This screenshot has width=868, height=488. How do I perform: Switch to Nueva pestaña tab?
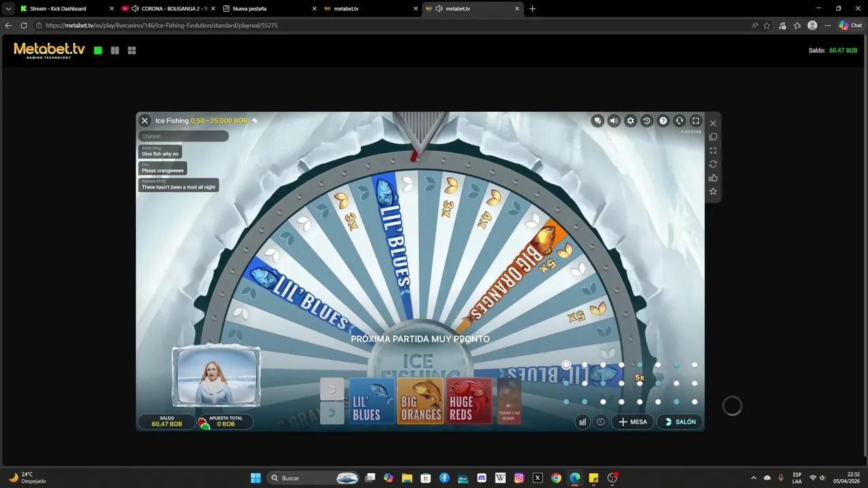point(269,9)
